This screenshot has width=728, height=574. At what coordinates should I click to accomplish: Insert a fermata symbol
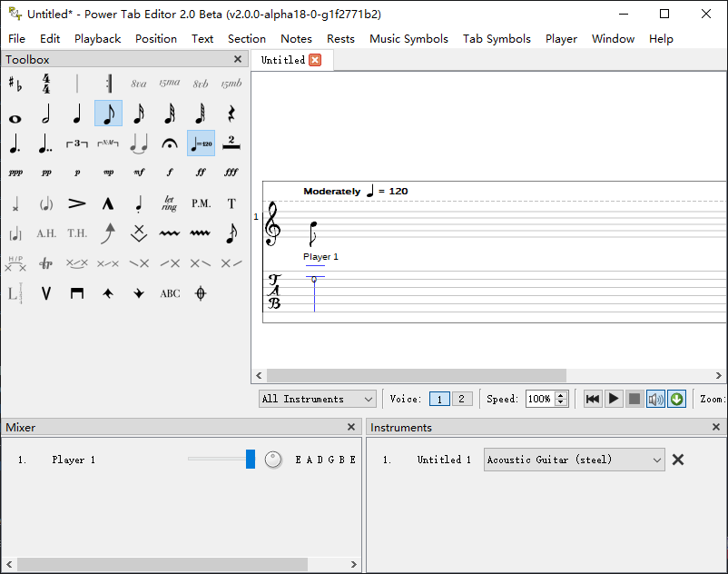[170, 143]
